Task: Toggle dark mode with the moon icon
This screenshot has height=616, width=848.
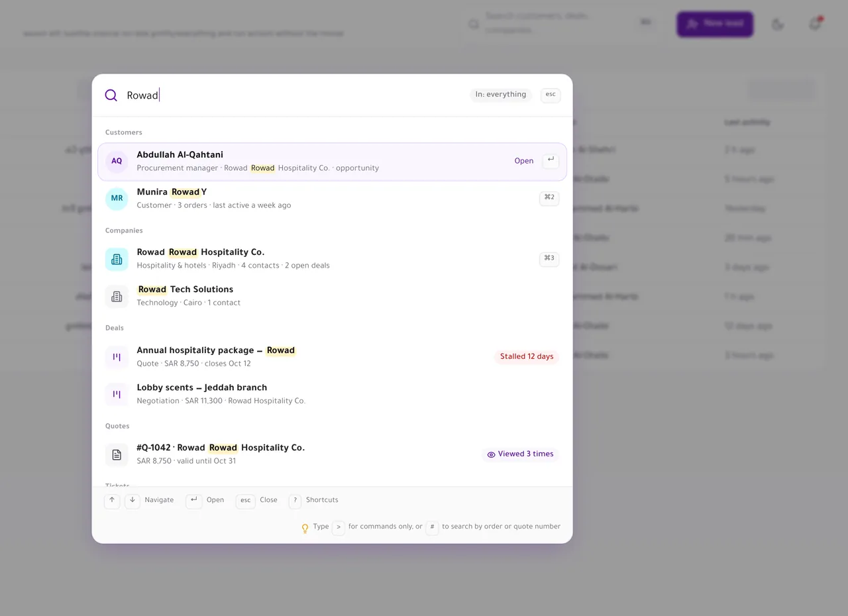Action: [778, 25]
